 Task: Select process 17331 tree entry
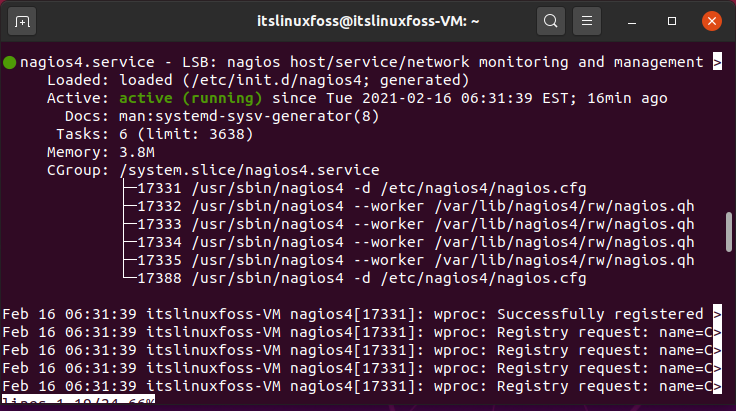[361, 189]
